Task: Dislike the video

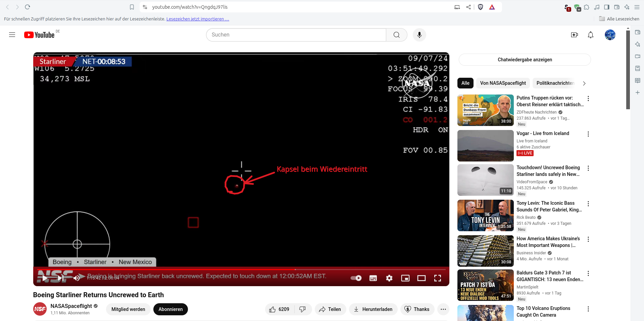Action: click(x=303, y=309)
